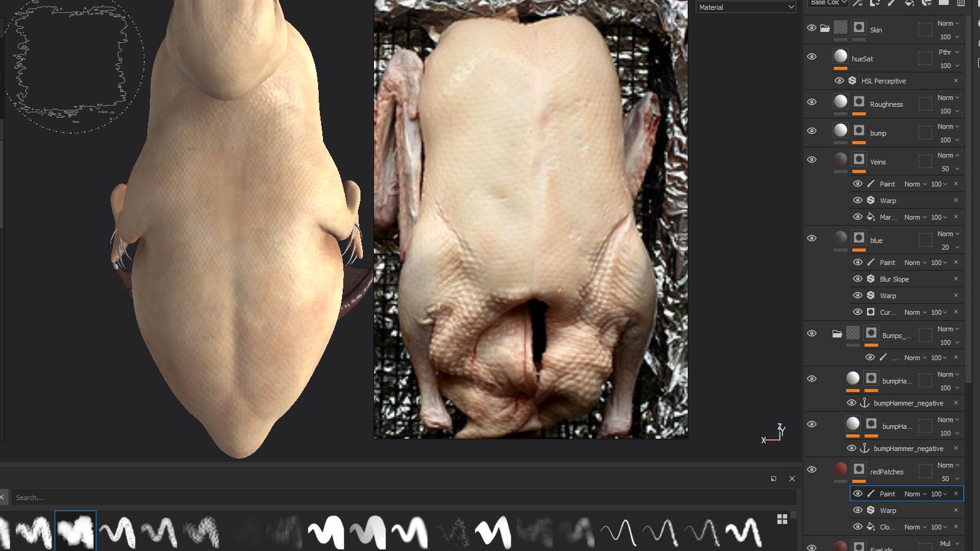Select the second bumpHammer_negative anchor row
The width and height of the screenshot is (980, 551).
904,449
